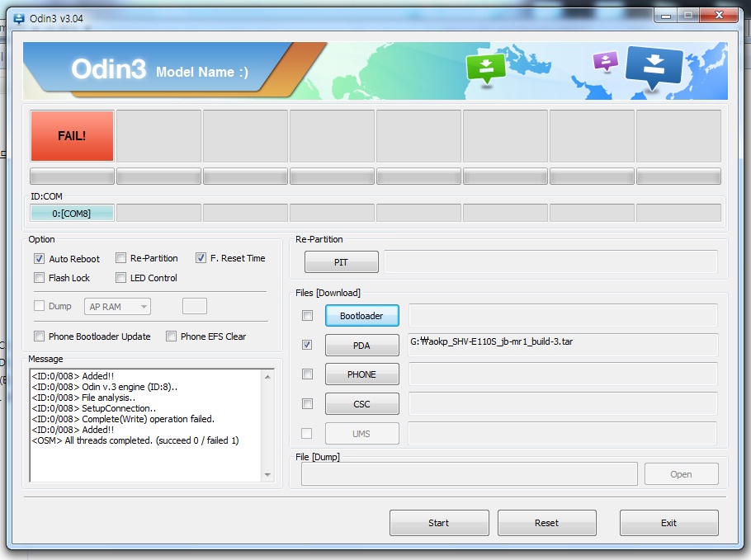Viewport: 751px width, 560px height.
Task: Click the Exit button
Action: [x=668, y=523]
